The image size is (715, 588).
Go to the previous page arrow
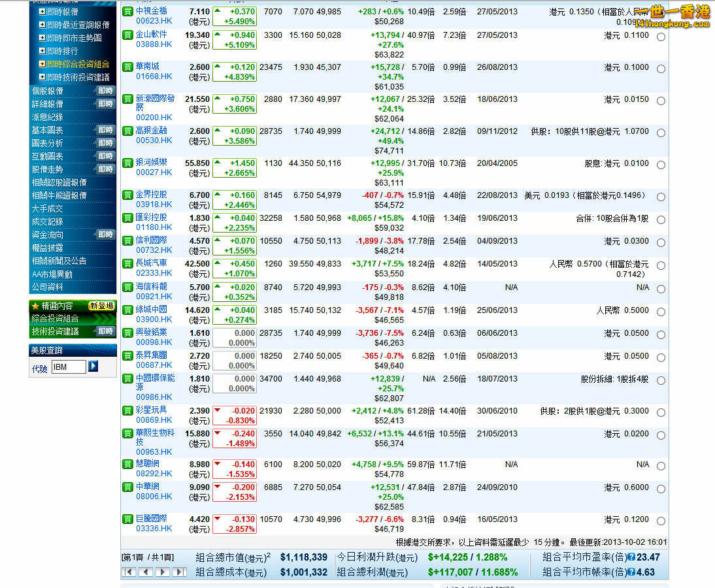coord(146,572)
